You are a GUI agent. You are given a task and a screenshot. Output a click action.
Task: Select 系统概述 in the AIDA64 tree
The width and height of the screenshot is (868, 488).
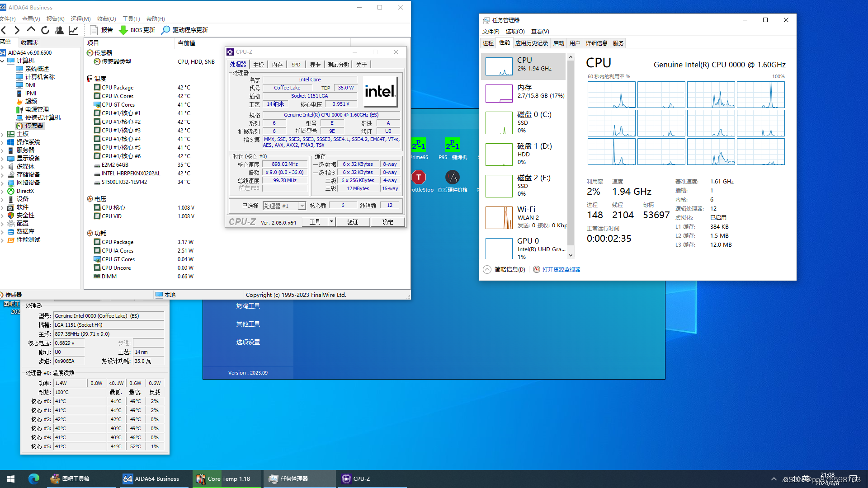coord(33,69)
